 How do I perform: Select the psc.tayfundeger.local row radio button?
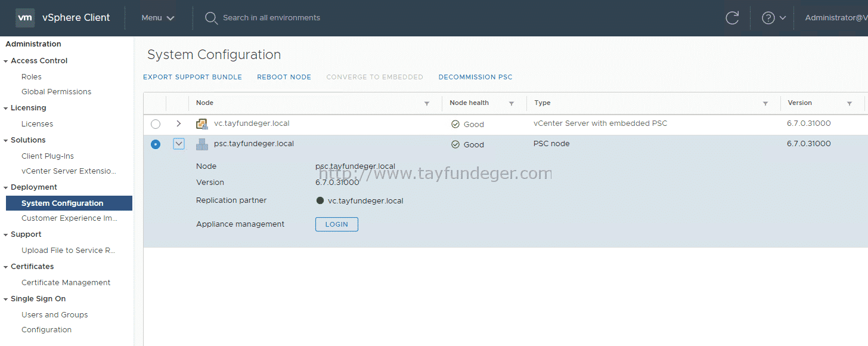[156, 144]
